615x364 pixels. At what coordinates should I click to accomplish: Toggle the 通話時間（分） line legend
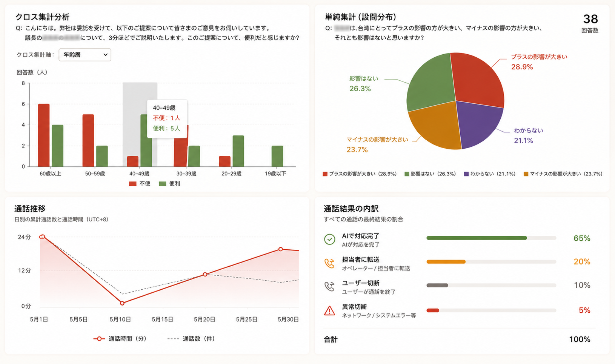pyautogui.click(x=120, y=339)
